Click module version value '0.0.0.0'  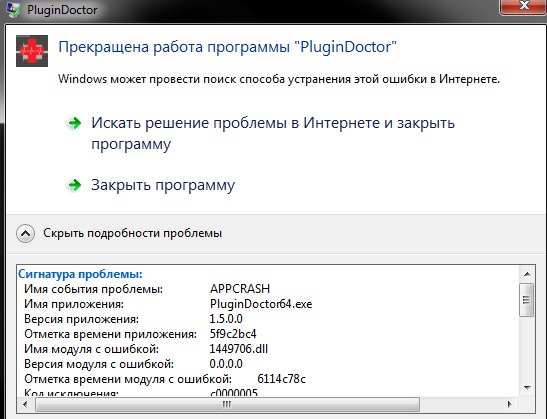coord(226,364)
